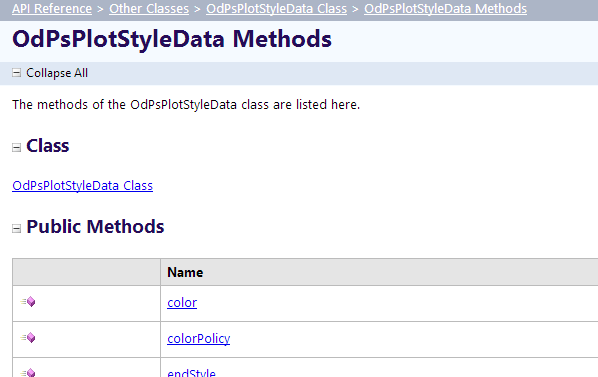Image resolution: width=598 pixels, height=377 pixels.
Task: Click the Collapse All label
Action: click(57, 73)
